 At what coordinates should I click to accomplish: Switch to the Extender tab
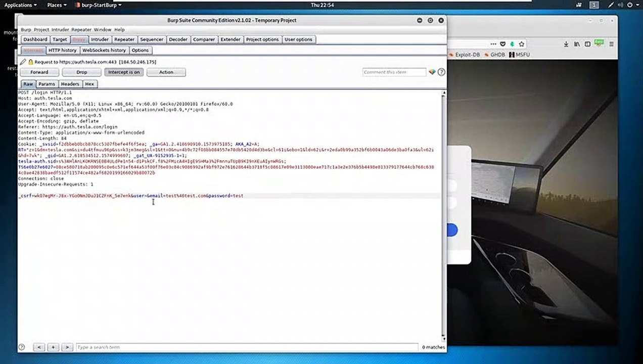point(231,39)
